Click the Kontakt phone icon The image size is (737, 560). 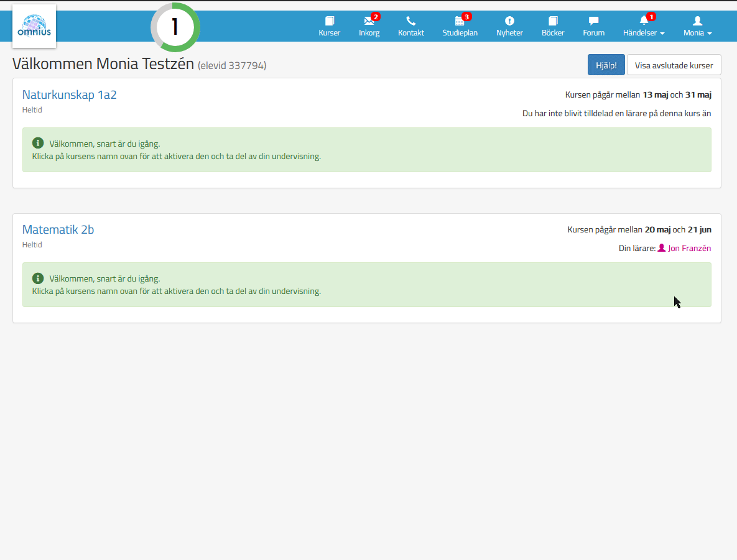coord(411,21)
